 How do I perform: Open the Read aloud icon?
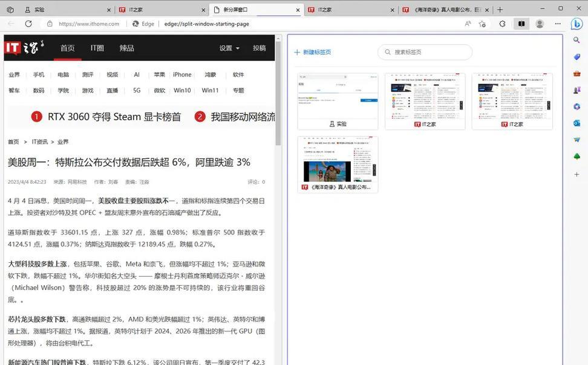coord(468,24)
